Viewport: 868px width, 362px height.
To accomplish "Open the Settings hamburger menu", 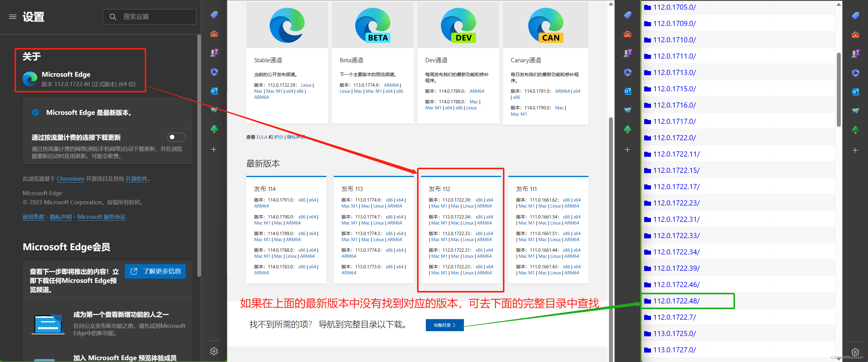I will (12, 17).
